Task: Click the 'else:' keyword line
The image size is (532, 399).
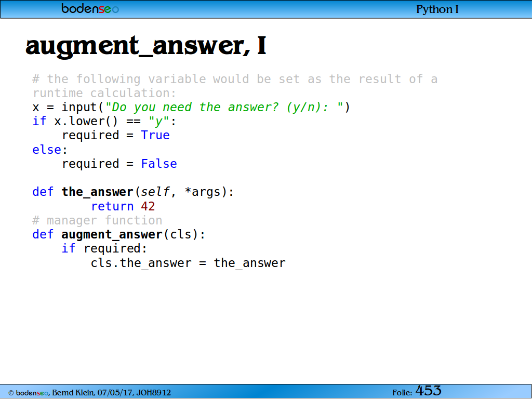Action: (x=50, y=150)
